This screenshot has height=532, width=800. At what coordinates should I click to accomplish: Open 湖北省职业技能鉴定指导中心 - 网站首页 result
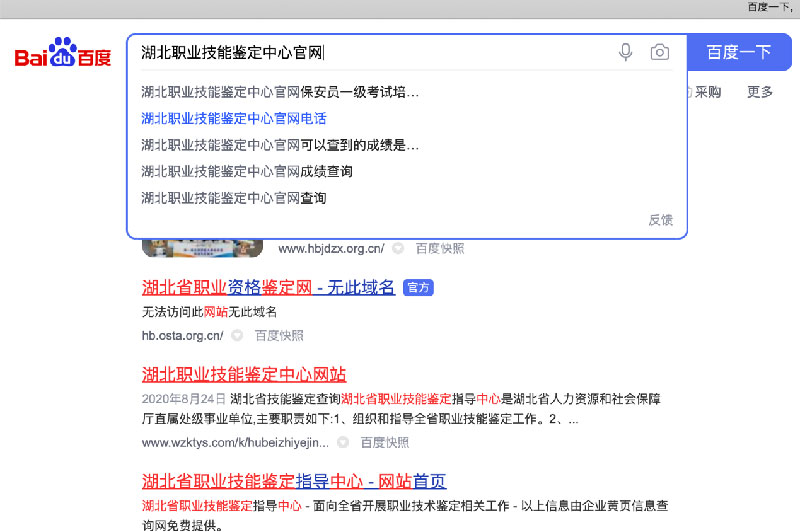pos(294,481)
